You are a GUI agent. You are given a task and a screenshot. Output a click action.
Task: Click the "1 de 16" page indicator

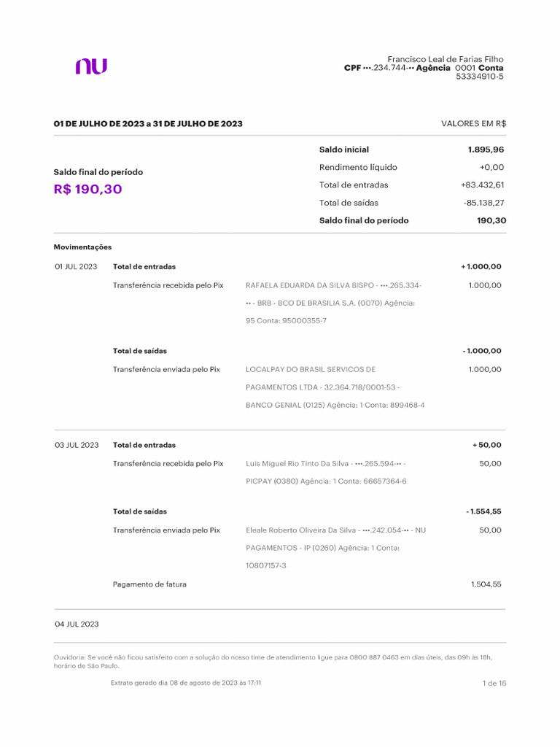pyautogui.click(x=494, y=684)
